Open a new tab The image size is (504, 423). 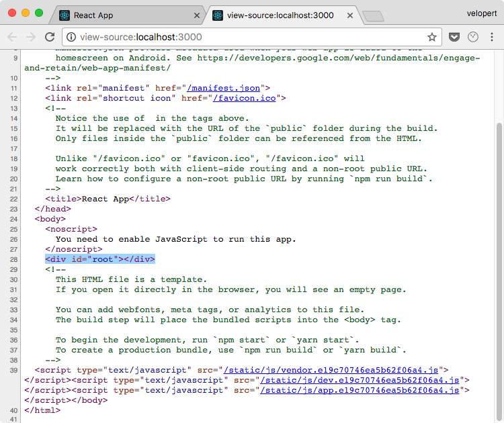pyautogui.click(x=373, y=16)
